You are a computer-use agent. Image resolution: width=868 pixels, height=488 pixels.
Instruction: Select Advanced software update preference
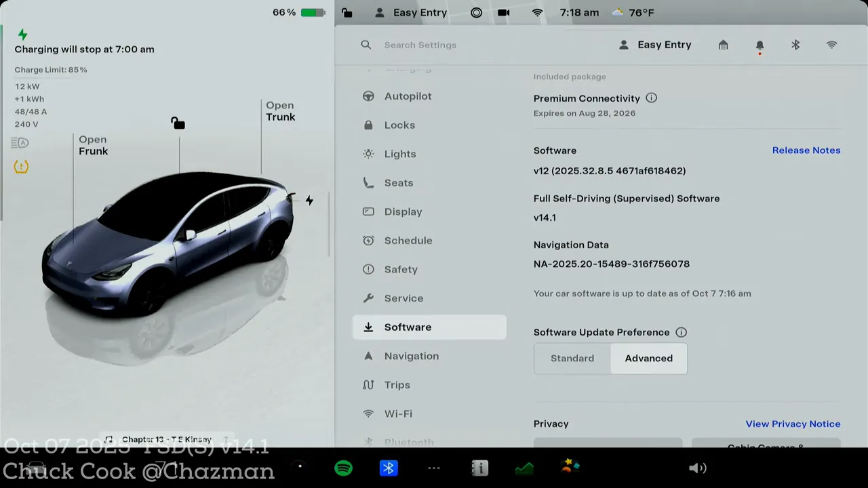[x=649, y=359]
